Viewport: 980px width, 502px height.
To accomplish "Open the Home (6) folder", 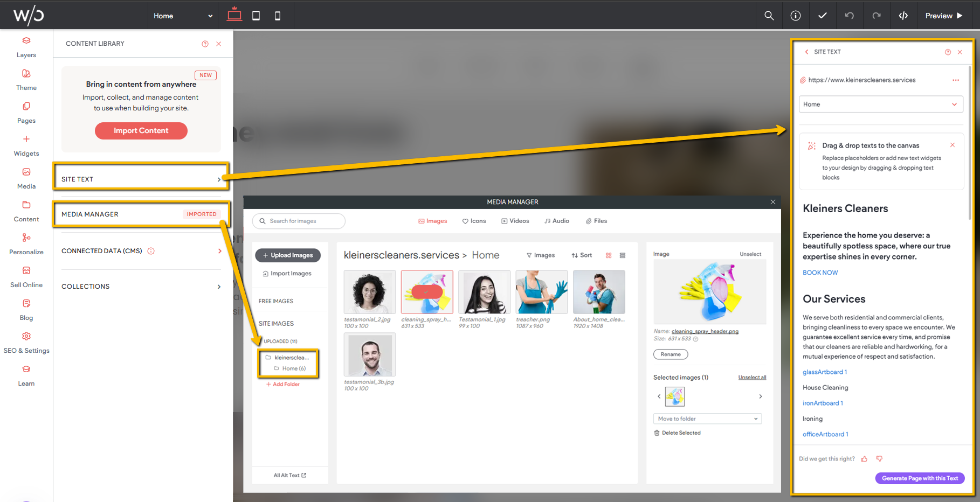I will coord(290,368).
